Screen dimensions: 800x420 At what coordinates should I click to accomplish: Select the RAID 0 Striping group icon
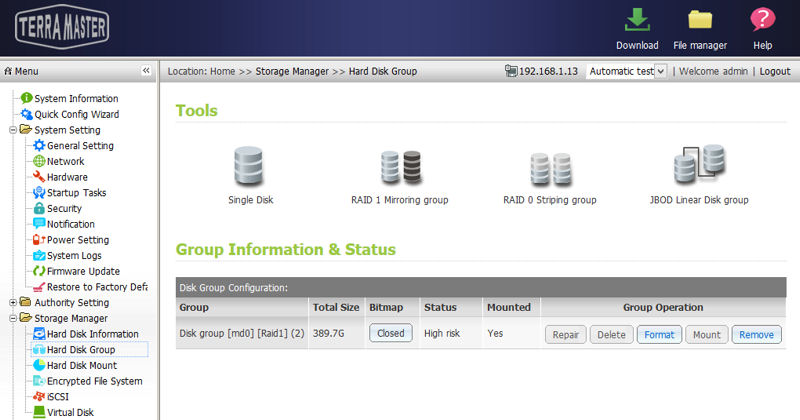550,169
